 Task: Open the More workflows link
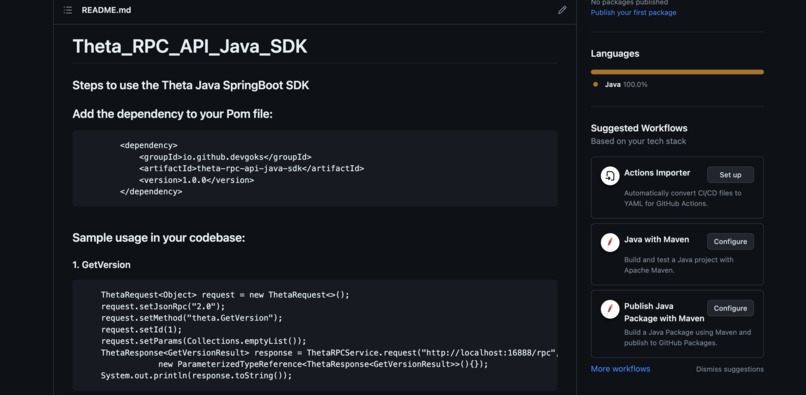click(620, 369)
